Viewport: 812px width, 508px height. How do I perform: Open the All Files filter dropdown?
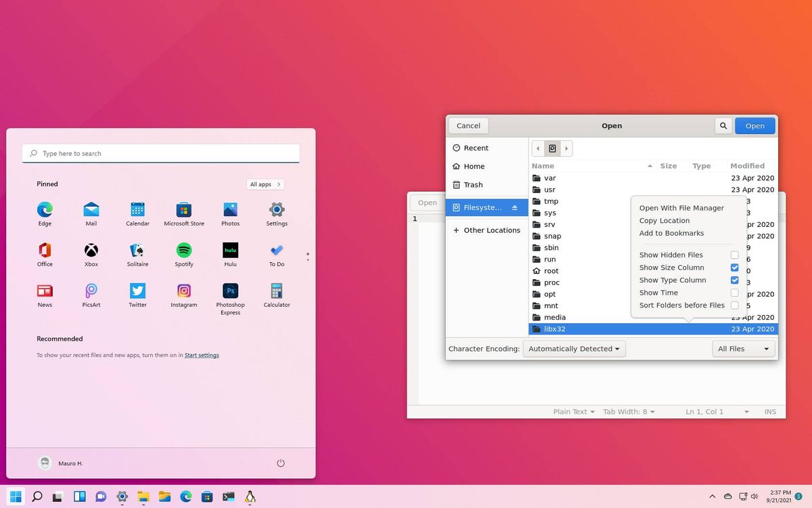(x=742, y=348)
